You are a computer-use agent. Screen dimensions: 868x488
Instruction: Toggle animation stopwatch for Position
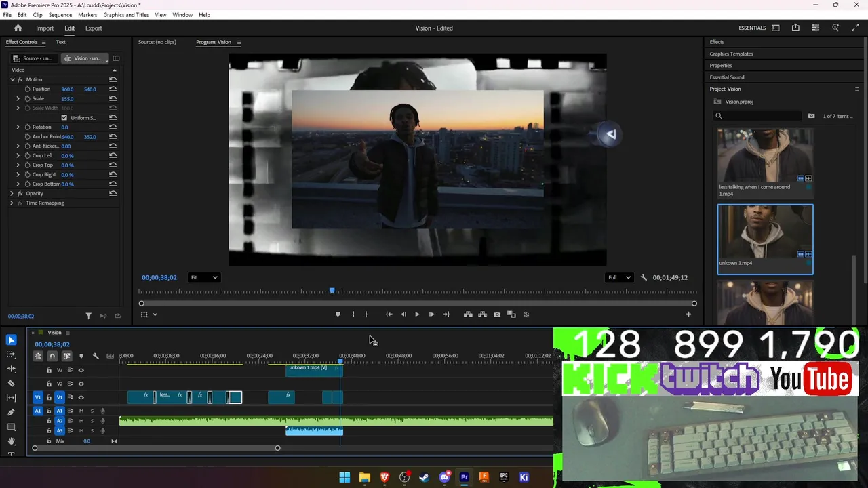(x=27, y=89)
